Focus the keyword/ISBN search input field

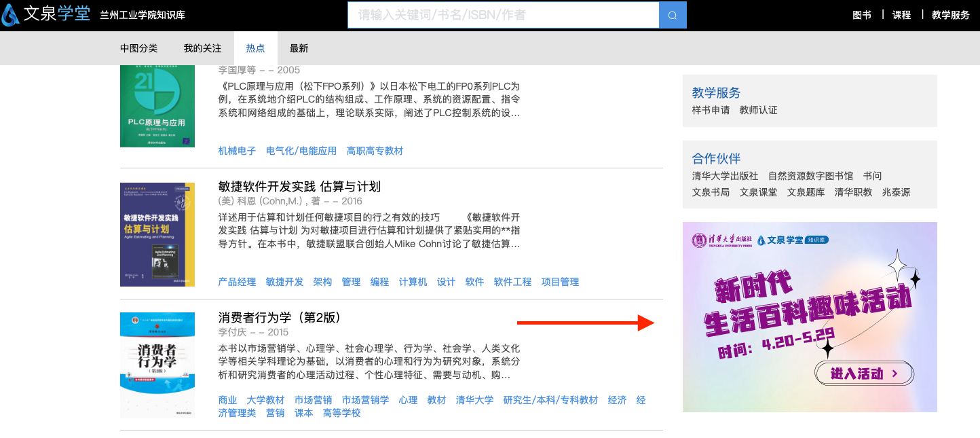click(x=503, y=15)
